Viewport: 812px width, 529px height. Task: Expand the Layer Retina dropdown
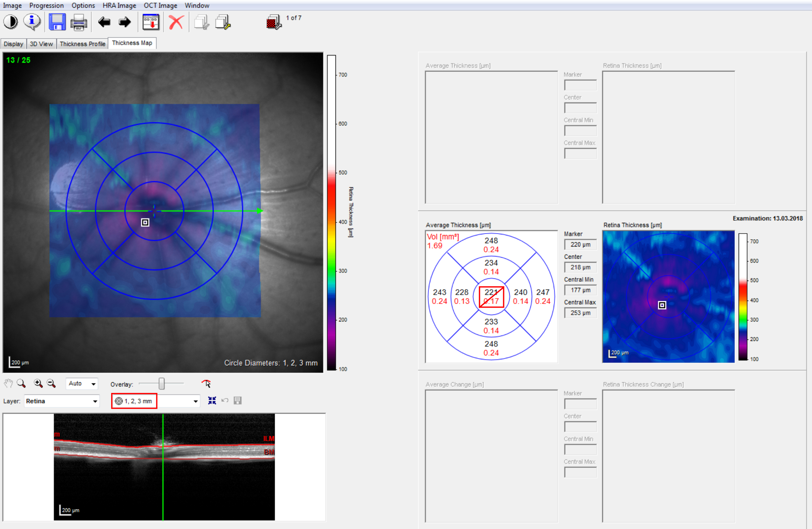(x=95, y=401)
